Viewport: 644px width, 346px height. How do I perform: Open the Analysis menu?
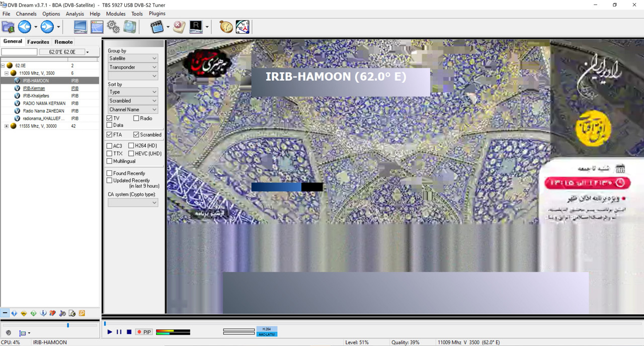tap(75, 14)
